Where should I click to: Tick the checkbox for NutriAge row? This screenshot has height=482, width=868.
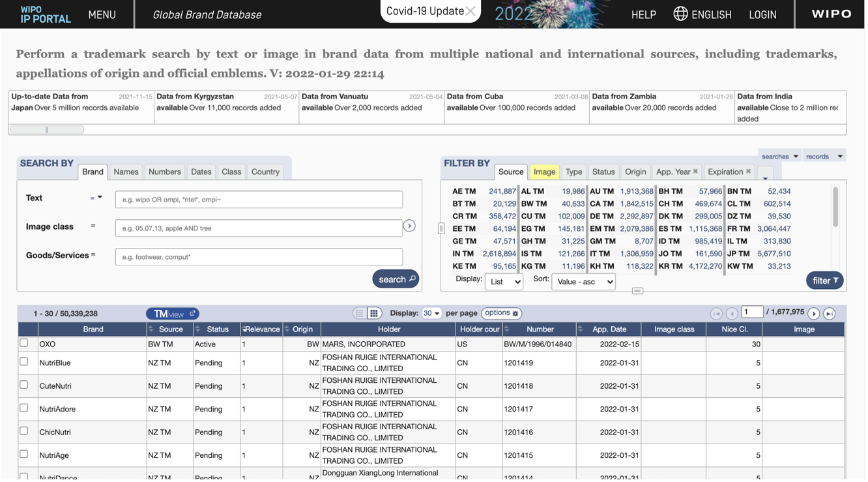tap(24, 455)
